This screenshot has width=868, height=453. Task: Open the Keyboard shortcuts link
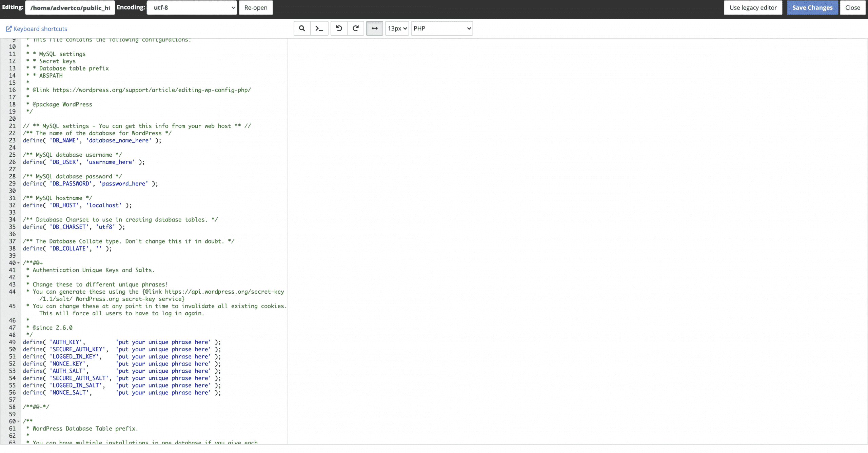[40, 29]
